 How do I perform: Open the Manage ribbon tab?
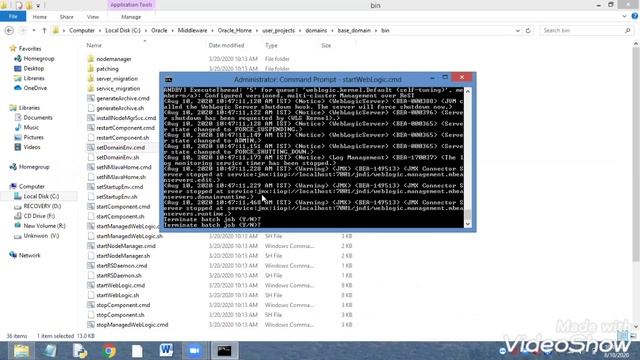pyautogui.click(x=131, y=17)
